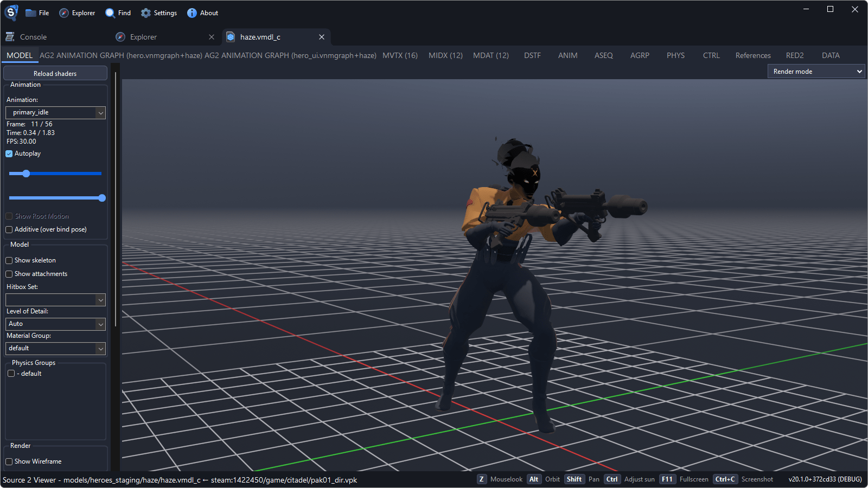Screen dimensions: 868x488
Task: Open the Material Group dropdown
Action: pyautogui.click(x=55, y=349)
